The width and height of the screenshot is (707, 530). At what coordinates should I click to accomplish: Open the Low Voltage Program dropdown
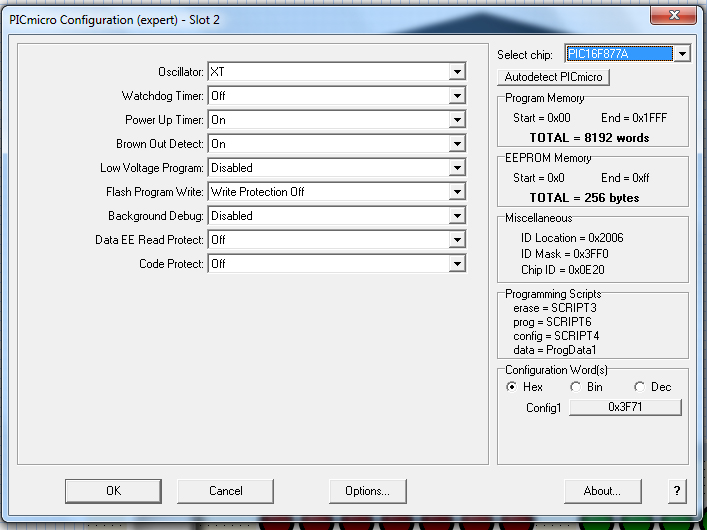(x=337, y=168)
